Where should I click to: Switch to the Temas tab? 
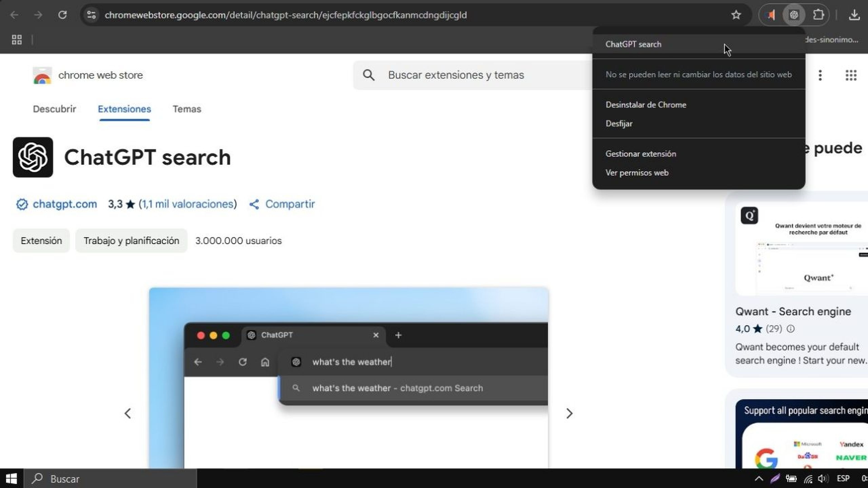coord(187,109)
